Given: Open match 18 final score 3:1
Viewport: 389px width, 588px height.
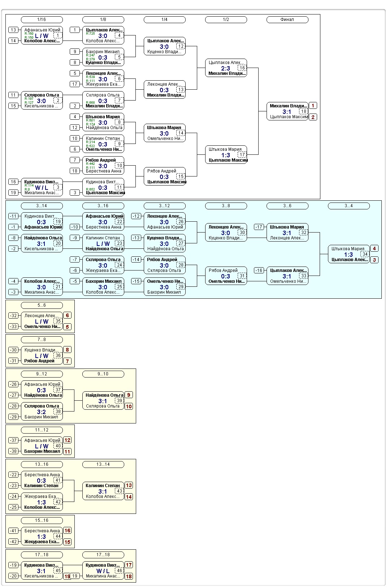Looking at the screenshot, I should coord(287,112).
